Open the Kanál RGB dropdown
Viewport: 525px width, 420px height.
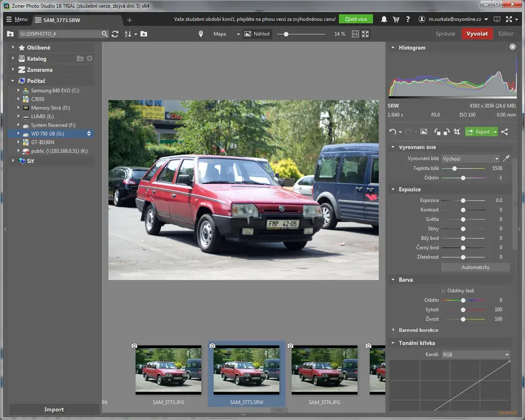[x=475, y=354]
